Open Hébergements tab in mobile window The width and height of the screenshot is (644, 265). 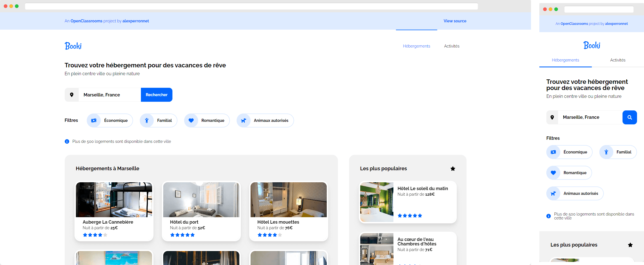point(566,60)
